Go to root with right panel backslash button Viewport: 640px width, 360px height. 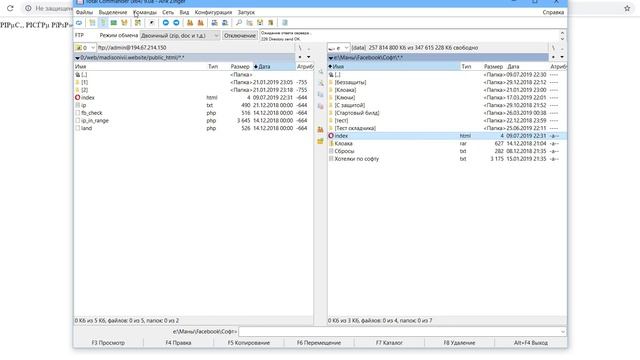click(553, 48)
